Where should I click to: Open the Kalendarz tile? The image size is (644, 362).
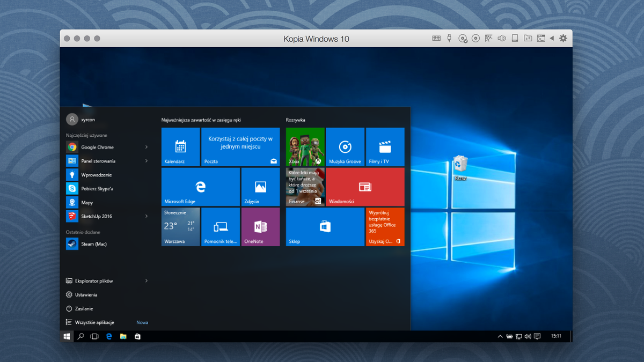pyautogui.click(x=180, y=147)
